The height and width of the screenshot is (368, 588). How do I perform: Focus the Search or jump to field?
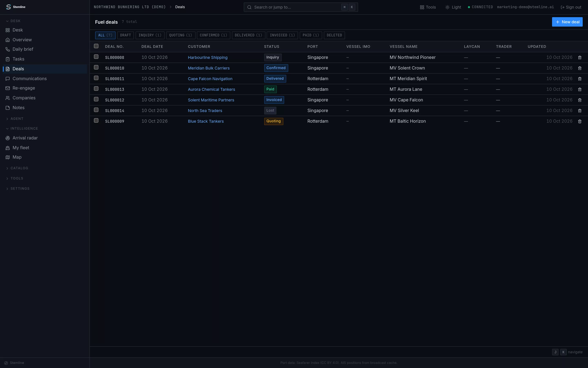coord(301,7)
